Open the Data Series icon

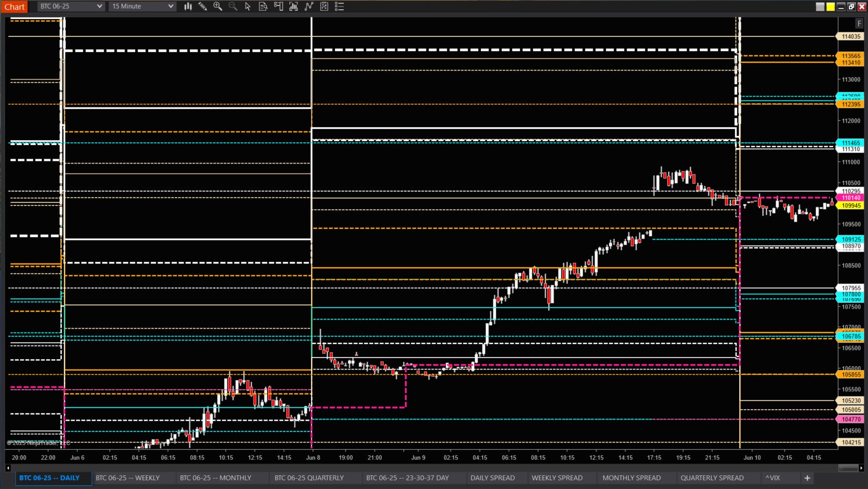294,7
